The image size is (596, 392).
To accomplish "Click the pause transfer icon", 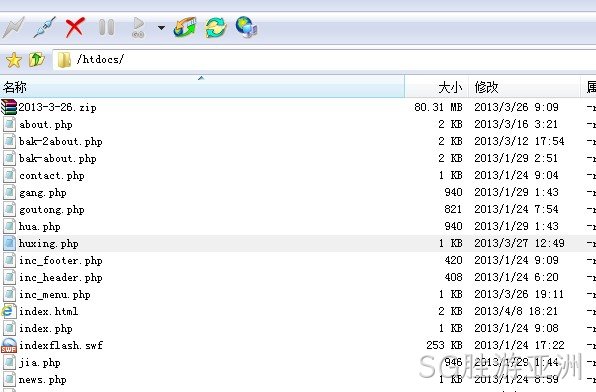I will click(106, 27).
